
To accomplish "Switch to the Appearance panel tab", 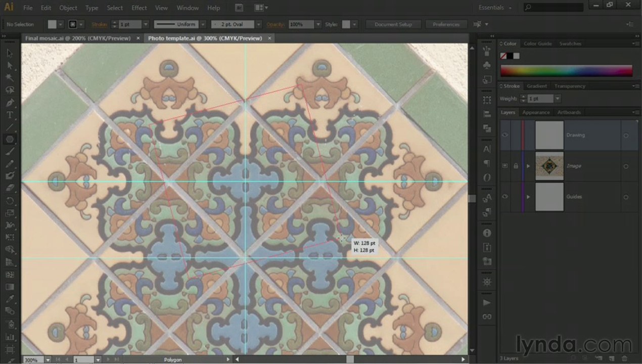I will [536, 112].
